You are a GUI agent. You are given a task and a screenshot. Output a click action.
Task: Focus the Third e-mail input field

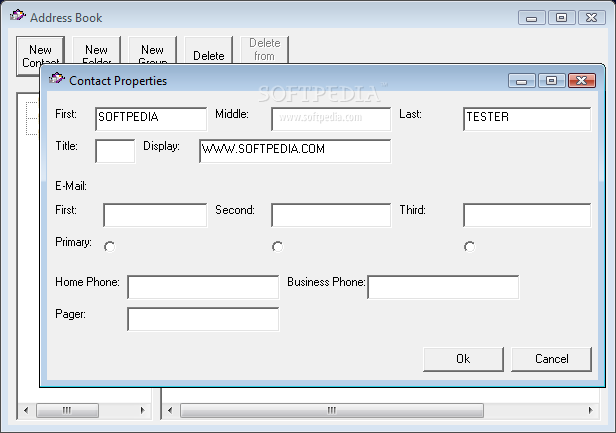527,215
